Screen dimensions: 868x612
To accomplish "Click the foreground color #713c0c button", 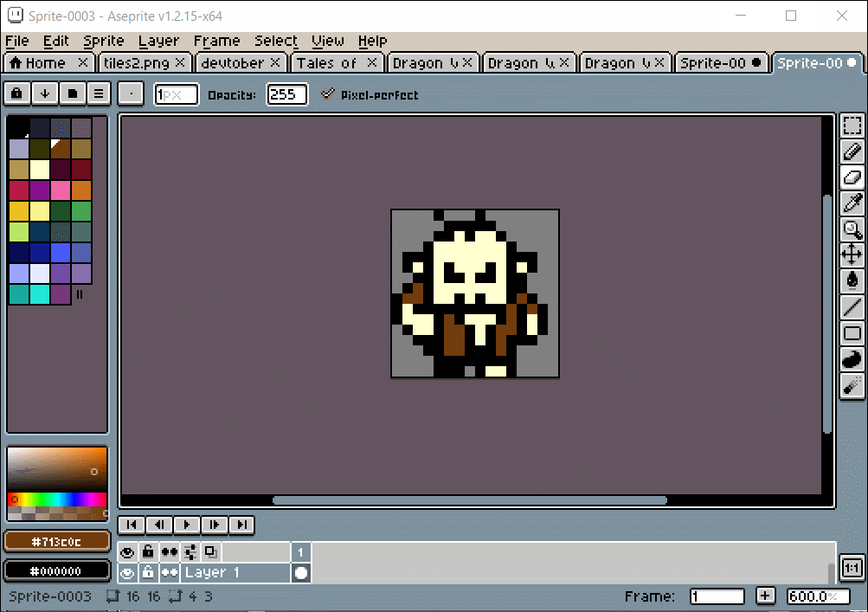I will (x=56, y=542).
